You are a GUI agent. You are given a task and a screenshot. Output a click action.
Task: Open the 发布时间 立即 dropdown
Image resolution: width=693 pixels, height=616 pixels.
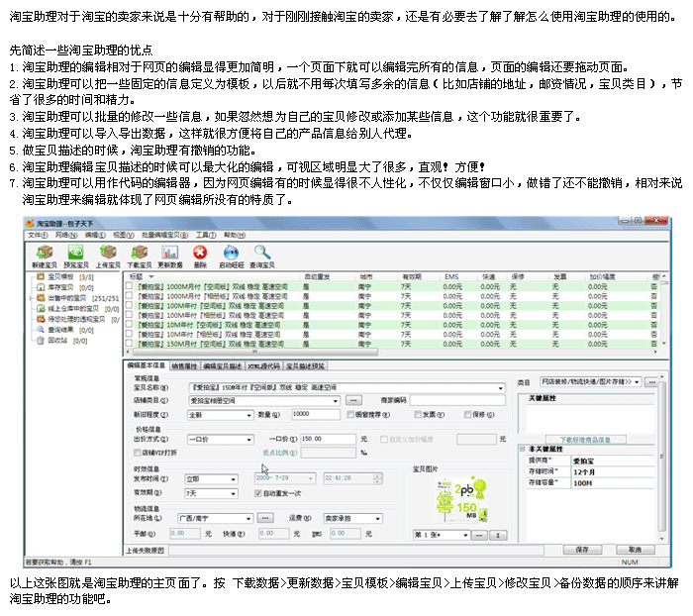(x=211, y=479)
